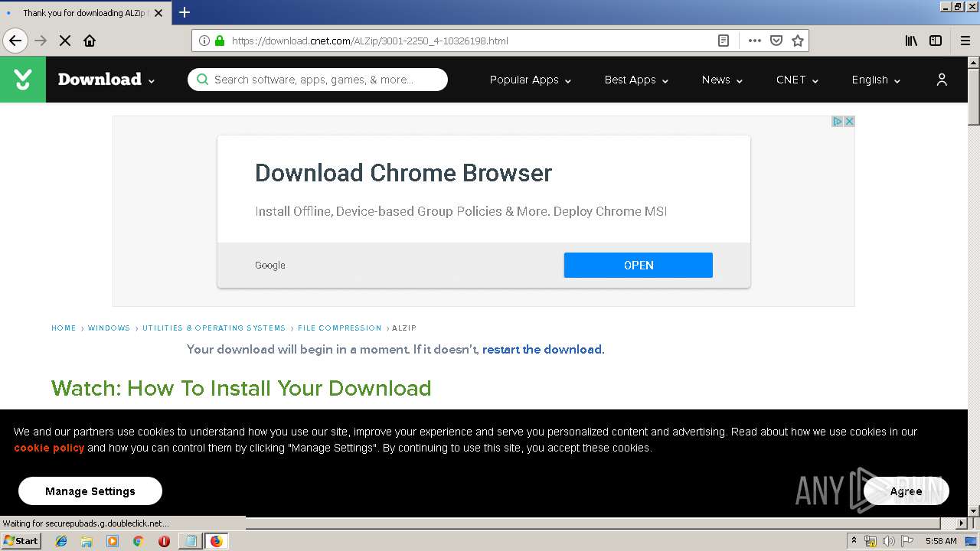Expand the News menu
Image resolution: width=980 pixels, height=551 pixels.
pyautogui.click(x=722, y=80)
